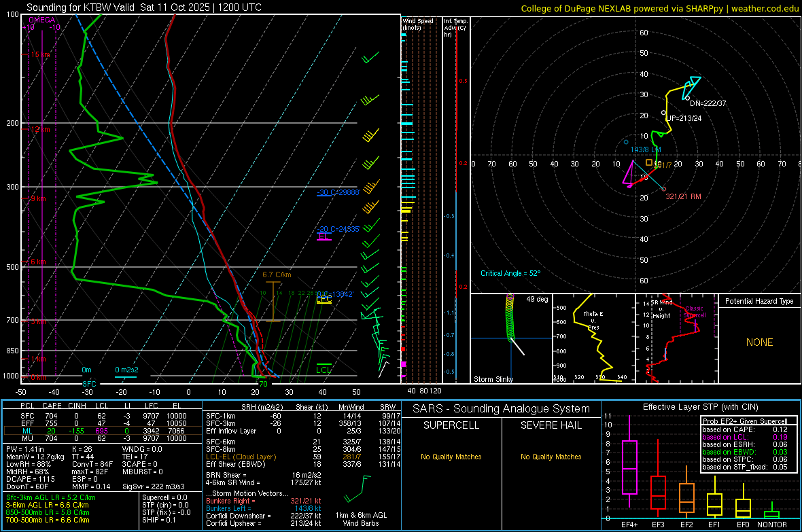Click the DCAPE = 1115 value

pyautogui.click(x=30, y=479)
